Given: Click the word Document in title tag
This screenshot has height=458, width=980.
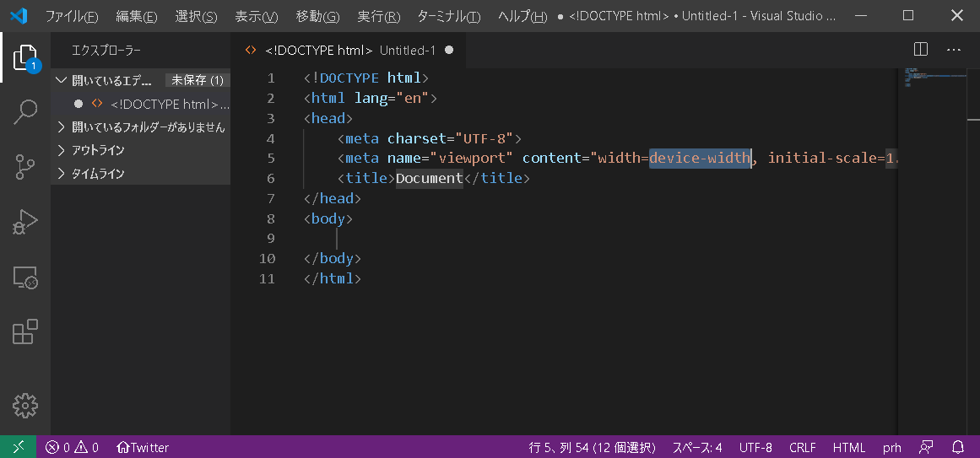Looking at the screenshot, I should 430,178.
